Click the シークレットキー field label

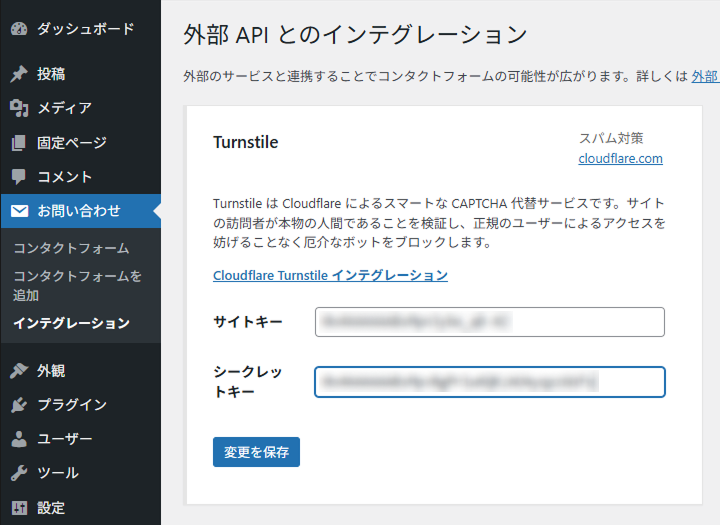click(x=248, y=382)
